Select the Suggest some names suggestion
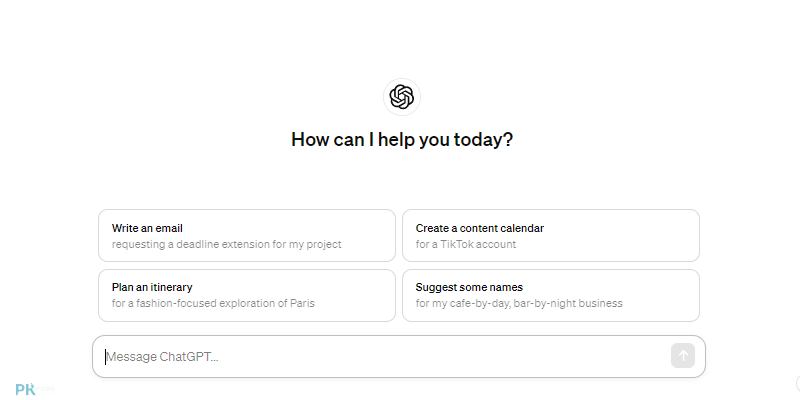The height and width of the screenshot is (400, 800). 551,295
